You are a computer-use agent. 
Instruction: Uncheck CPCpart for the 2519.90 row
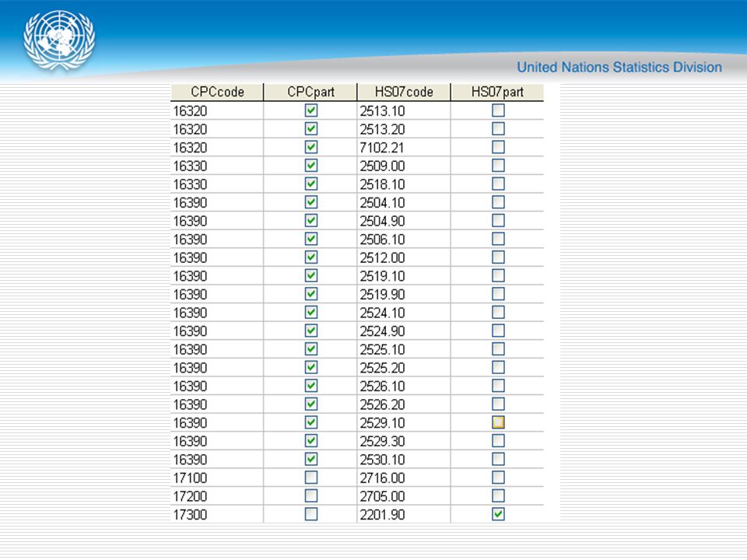[x=311, y=294]
